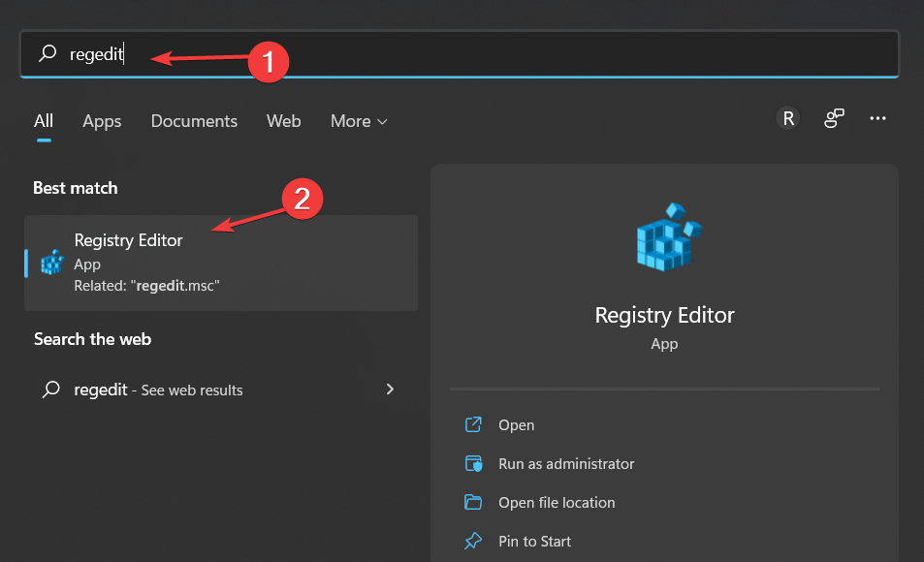924x562 pixels.
Task: Click the ellipsis options icon
Action: [x=877, y=117]
